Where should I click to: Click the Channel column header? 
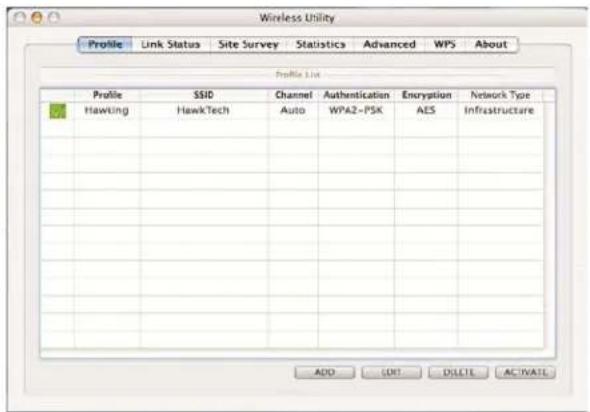coord(293,95)
